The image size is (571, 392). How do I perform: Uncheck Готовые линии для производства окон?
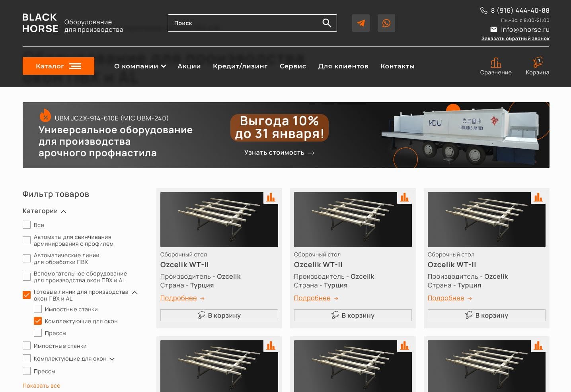(x=27, y=295)
